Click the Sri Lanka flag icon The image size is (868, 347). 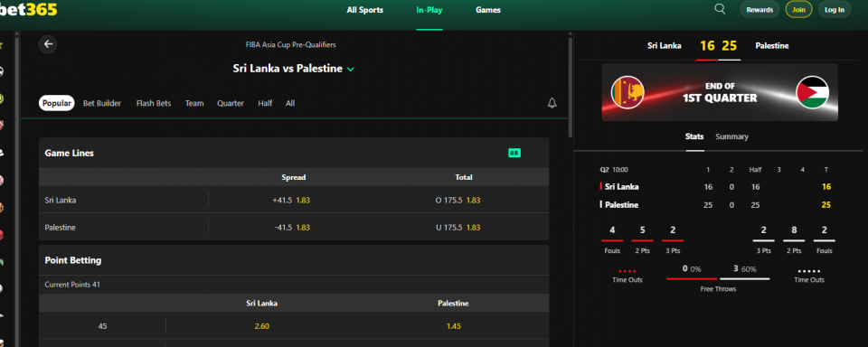627,92
